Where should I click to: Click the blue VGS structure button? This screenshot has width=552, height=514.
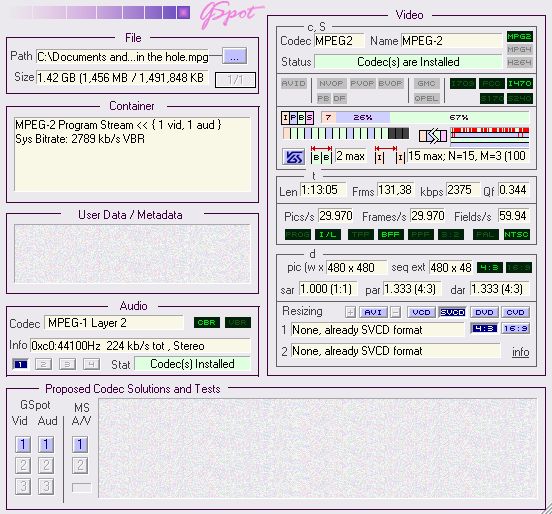[294, 157]
